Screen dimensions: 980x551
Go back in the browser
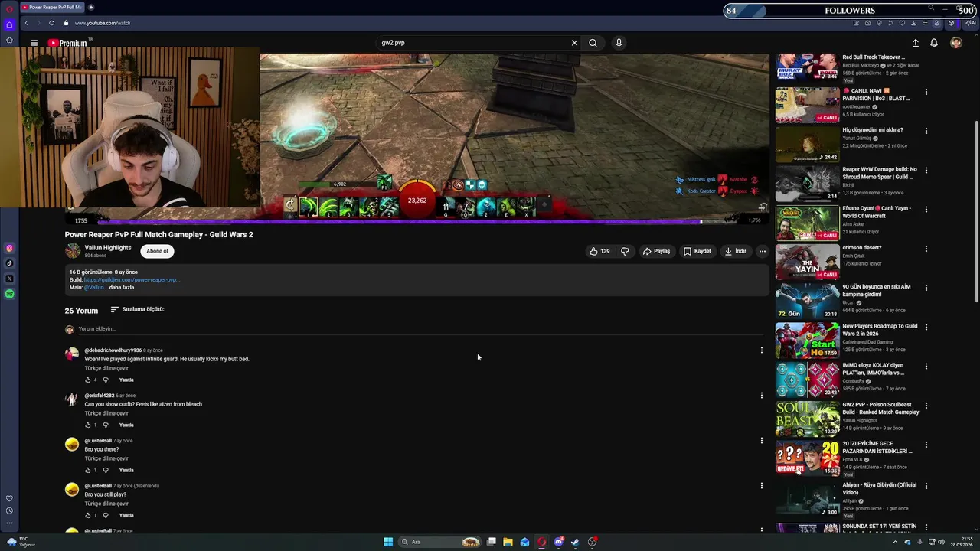(25, 23)
